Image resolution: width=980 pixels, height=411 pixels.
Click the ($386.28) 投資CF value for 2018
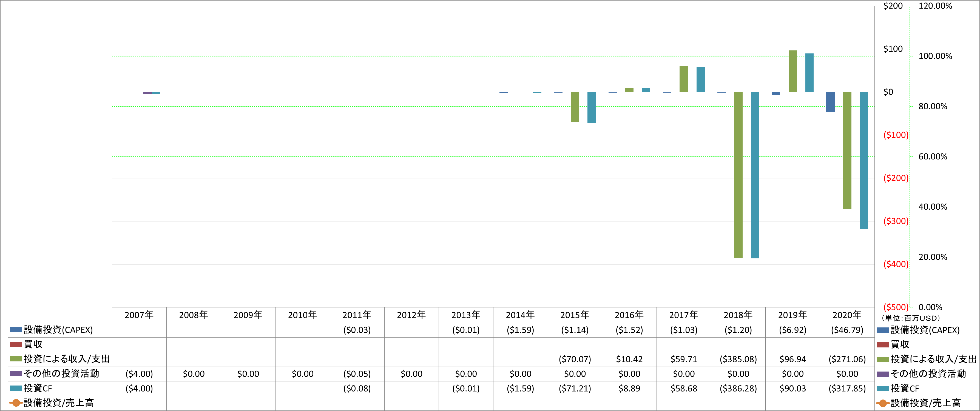pos(738,389)
